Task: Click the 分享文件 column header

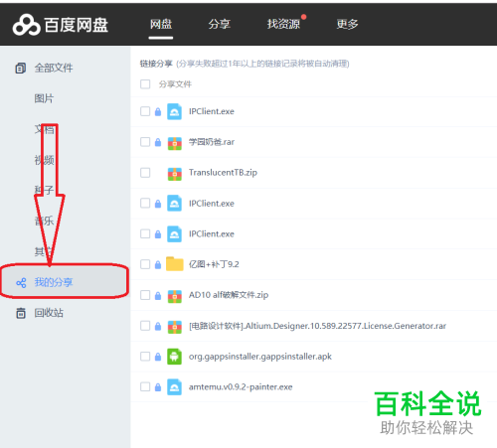Action: tap(175, 84)
